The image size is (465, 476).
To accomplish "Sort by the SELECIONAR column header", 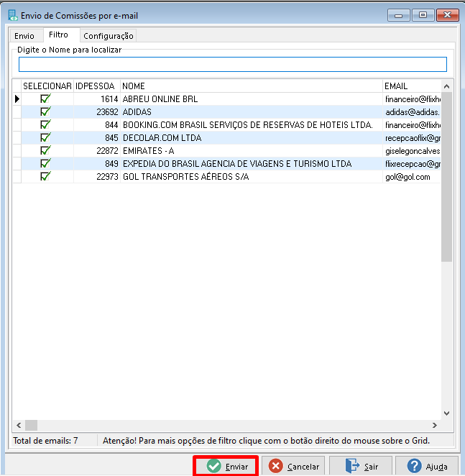I will (47, 86).
